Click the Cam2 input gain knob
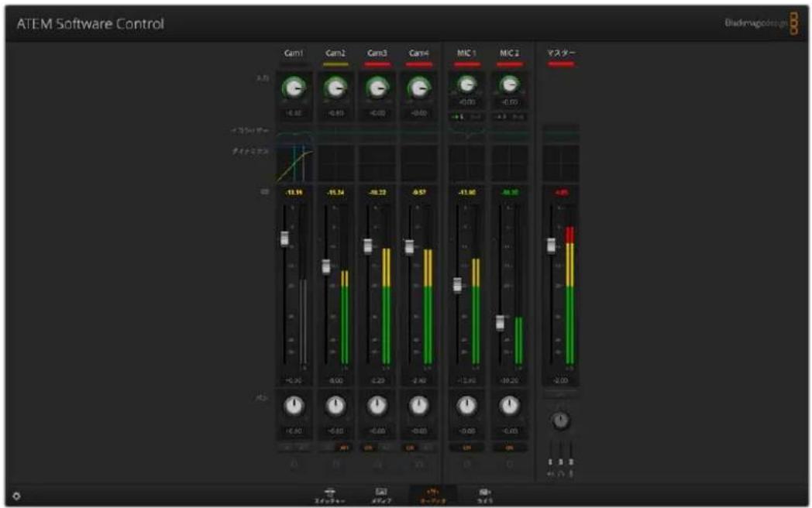Image resolution: width=812 pixels, height=508 pixels. [x=335, y=88]
